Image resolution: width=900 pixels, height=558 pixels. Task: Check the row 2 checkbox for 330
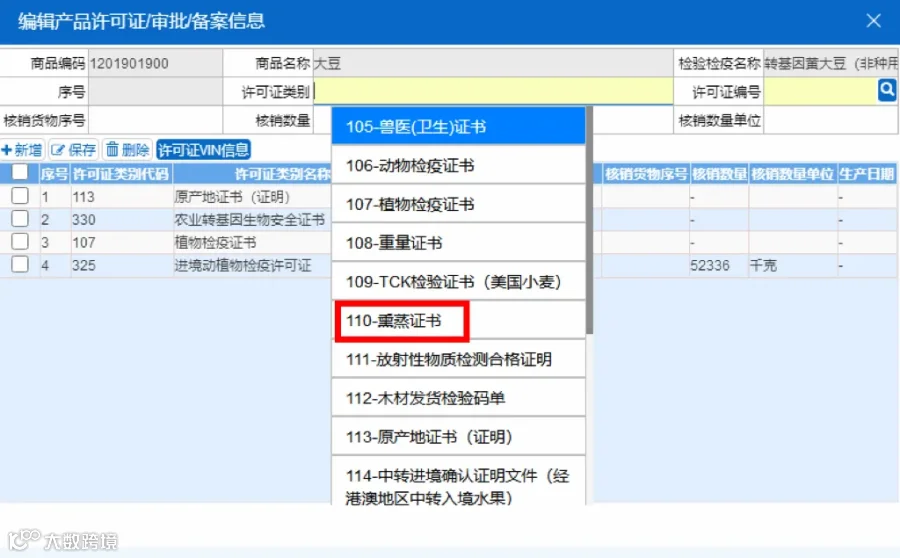coord(20,219)
